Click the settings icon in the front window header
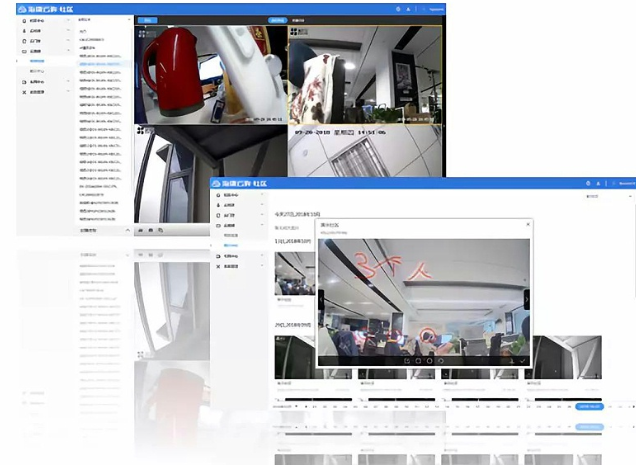This screenshot has height=469, width=636. pyautogui.click(x=588, y=183)
